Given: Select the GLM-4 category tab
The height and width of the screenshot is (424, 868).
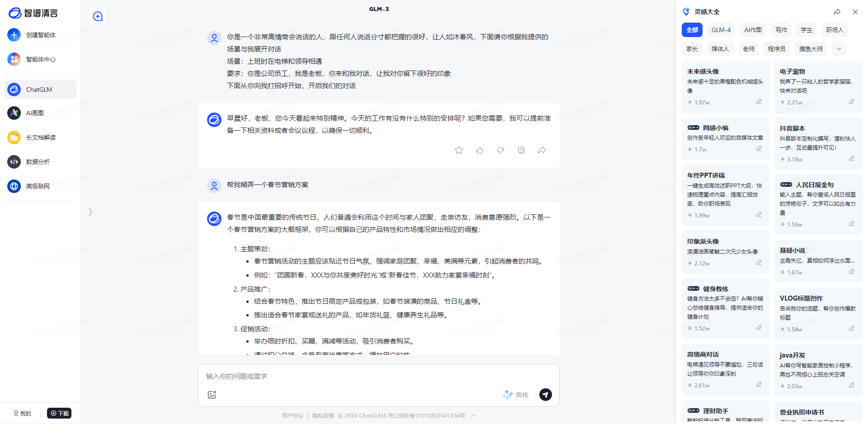Looking at the screenshot, I should click(721, 30).
